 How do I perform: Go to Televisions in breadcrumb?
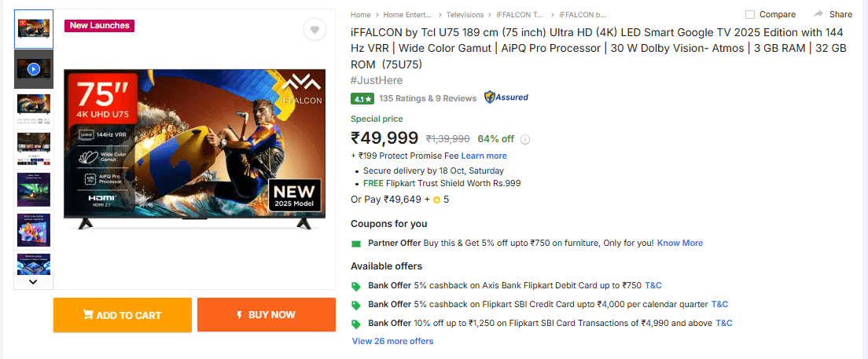click(465, 15)
